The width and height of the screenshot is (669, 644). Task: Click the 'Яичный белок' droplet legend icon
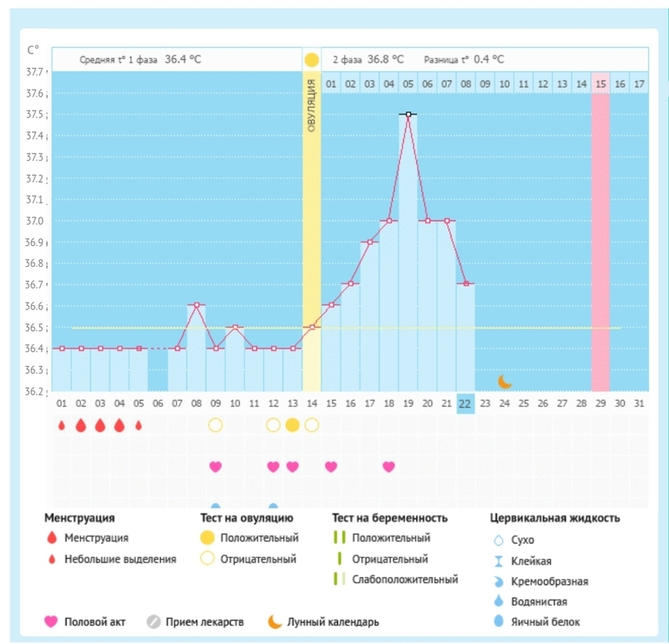(498, 621)
